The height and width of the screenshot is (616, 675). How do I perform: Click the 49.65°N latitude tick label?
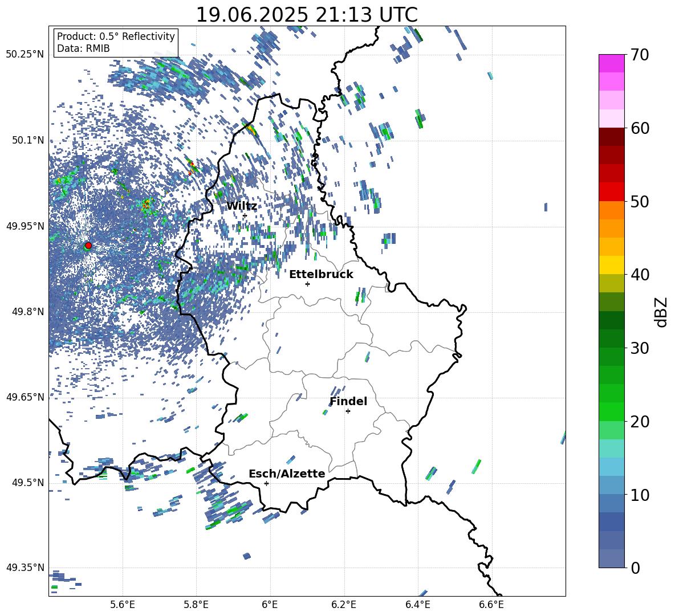pyautogui.click(x=25, y=397)
